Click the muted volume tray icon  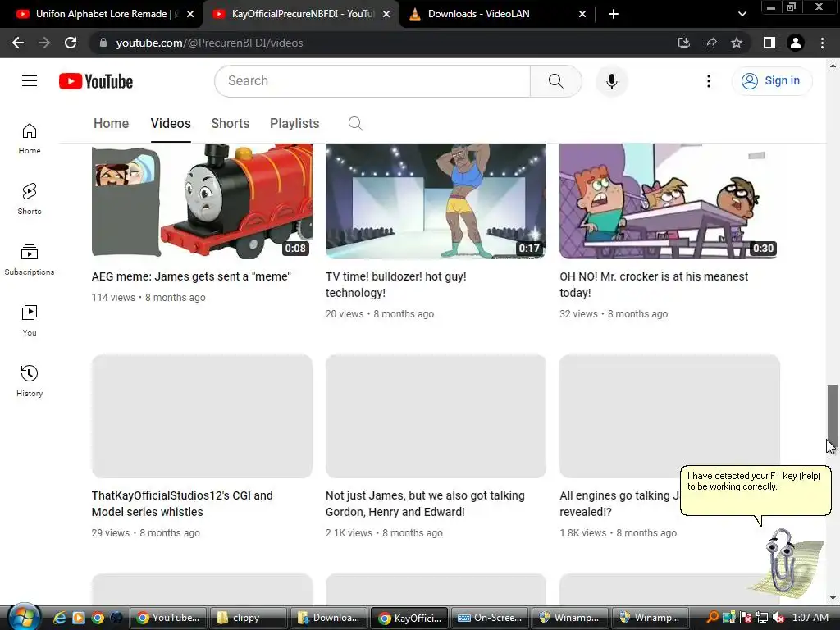coord(778,618)
